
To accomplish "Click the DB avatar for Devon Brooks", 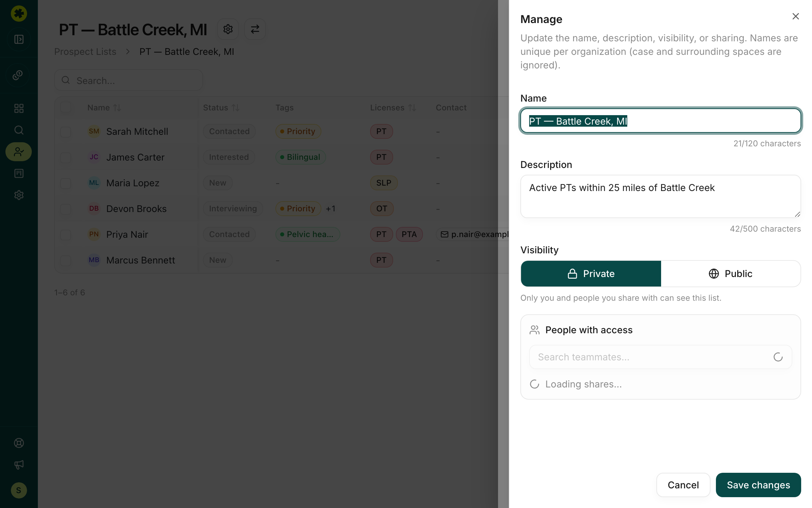I will click(x=94, y=209).
